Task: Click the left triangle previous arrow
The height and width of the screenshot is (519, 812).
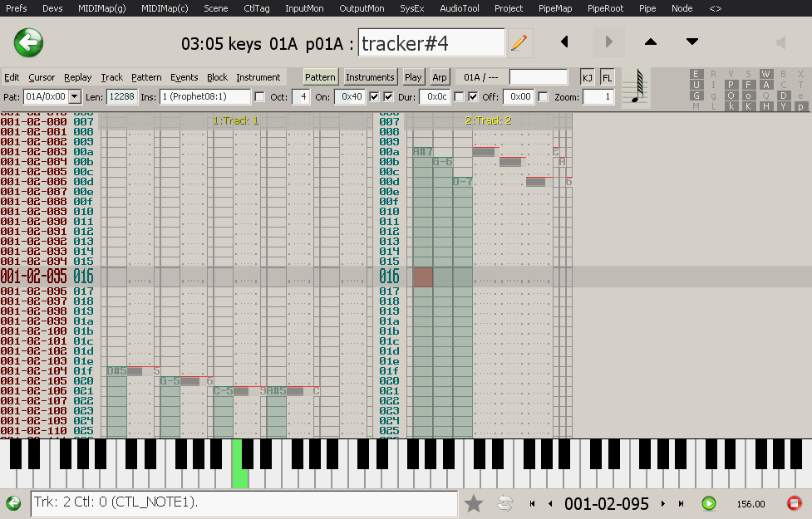Action: click(564, 42)
